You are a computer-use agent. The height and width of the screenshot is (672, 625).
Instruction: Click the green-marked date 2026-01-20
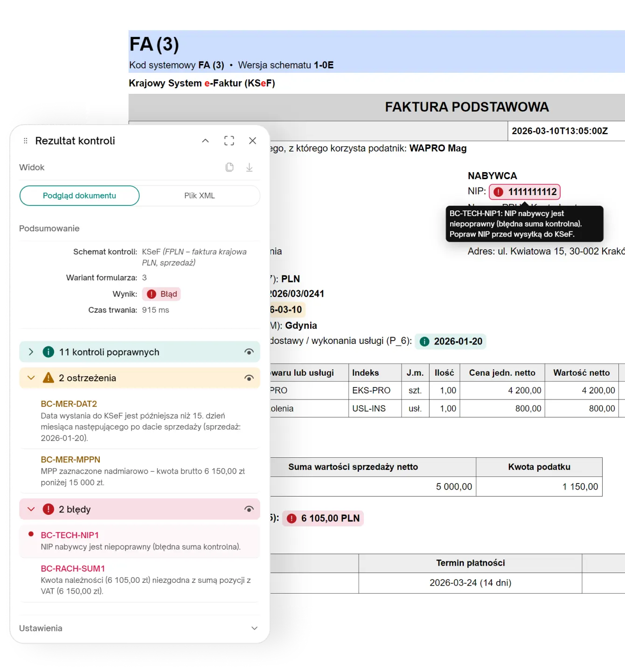451,342
